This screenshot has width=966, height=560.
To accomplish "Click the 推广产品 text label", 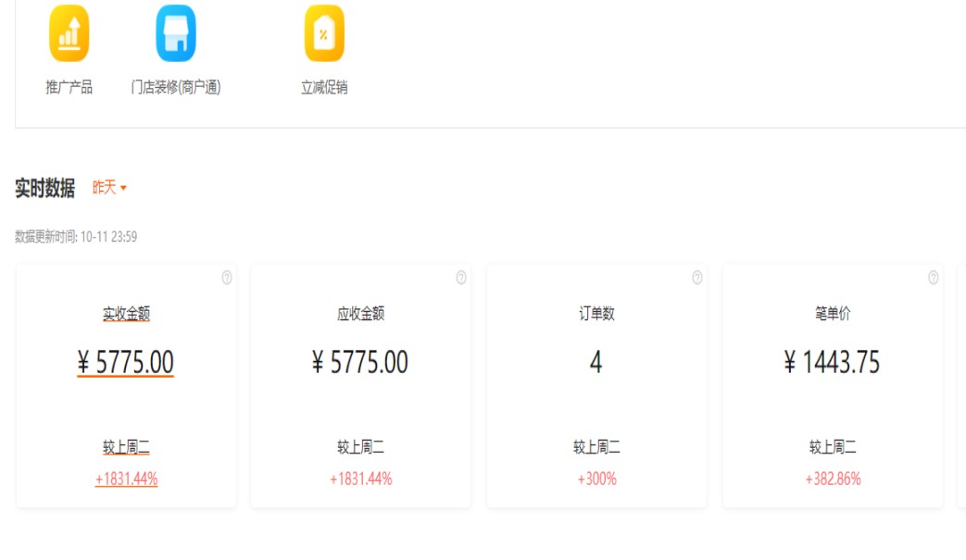I will tap(69, 88).
